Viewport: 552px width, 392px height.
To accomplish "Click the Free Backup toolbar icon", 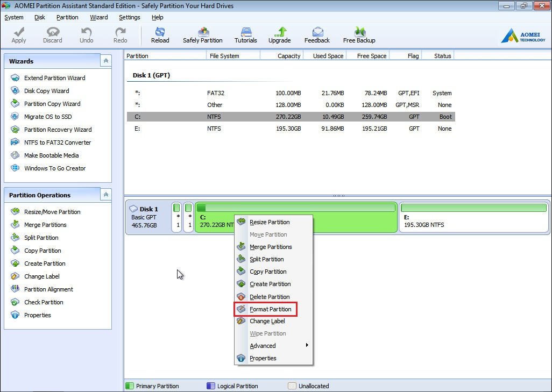I will click(359, 35).
